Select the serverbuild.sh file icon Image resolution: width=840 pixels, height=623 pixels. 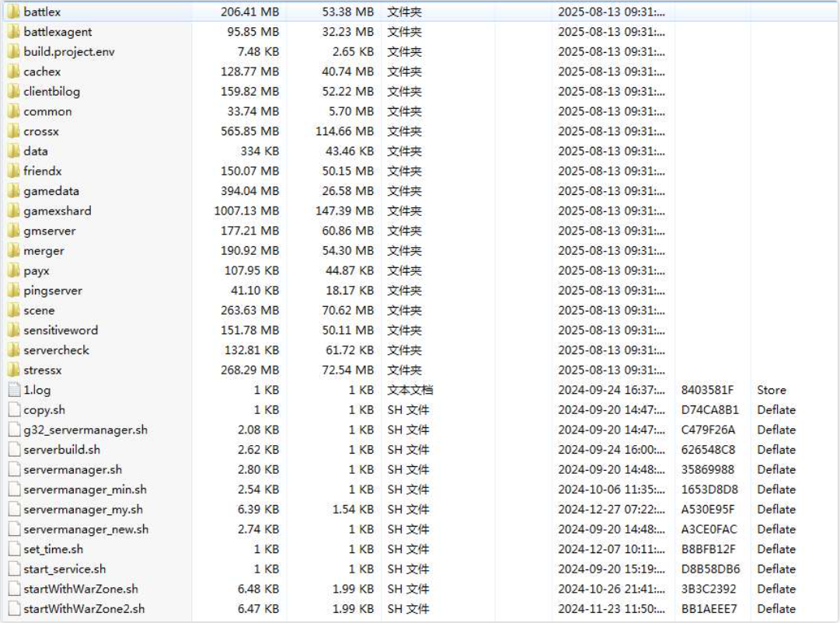click(x=14, y=449)
